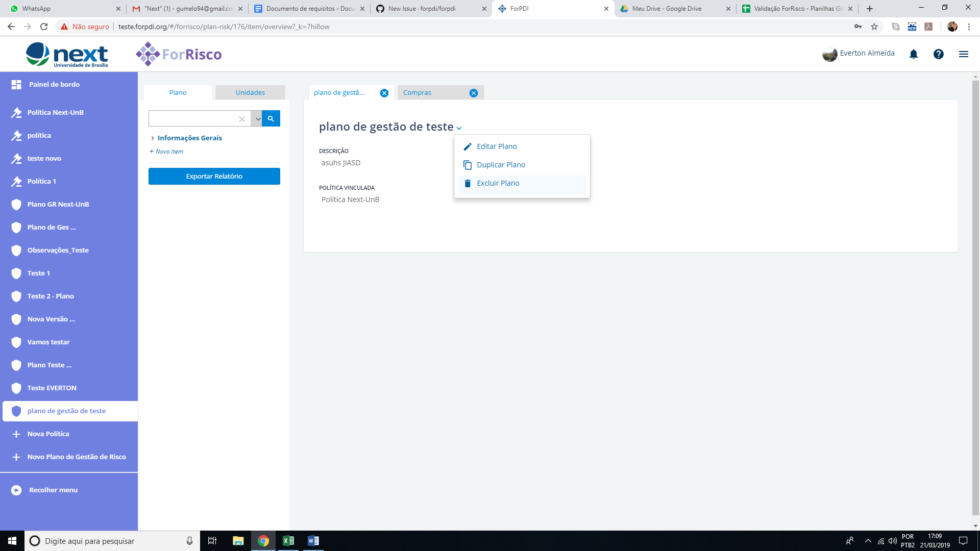Open the search field dropdown arrow
Screen dimensions: 980x551
tap(258, 119)
